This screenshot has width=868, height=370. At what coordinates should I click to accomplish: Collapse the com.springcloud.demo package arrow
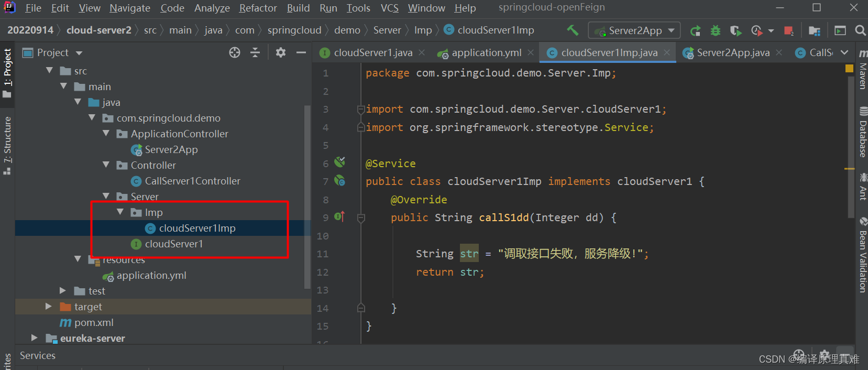click(x=92, y=117)
